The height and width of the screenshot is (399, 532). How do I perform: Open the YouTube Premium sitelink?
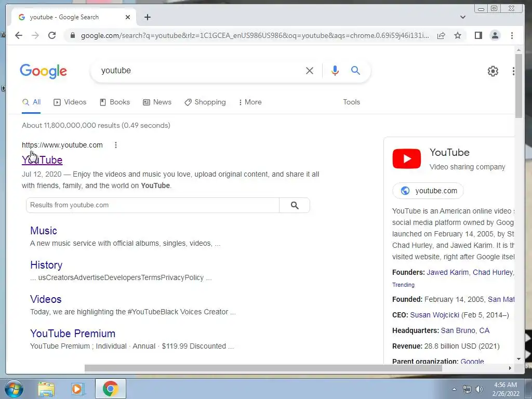pyautogui.click(x=73, y=334)
